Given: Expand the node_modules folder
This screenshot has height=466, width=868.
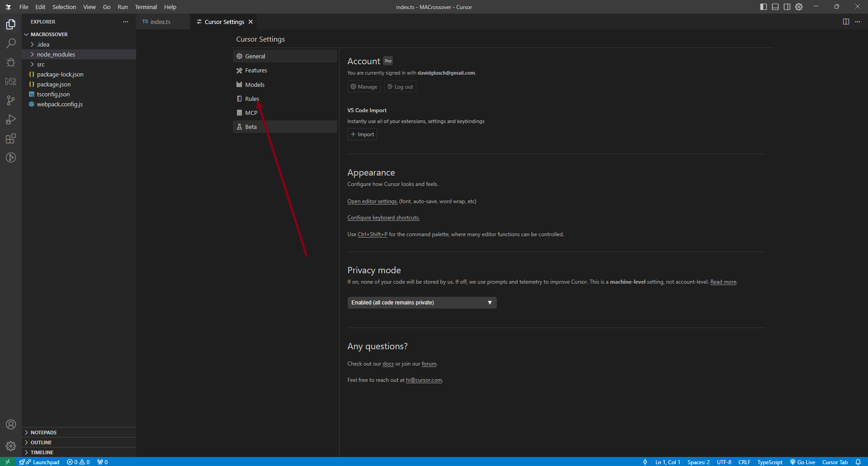Looking at the screenshot, I should click(x=56, y=54).
